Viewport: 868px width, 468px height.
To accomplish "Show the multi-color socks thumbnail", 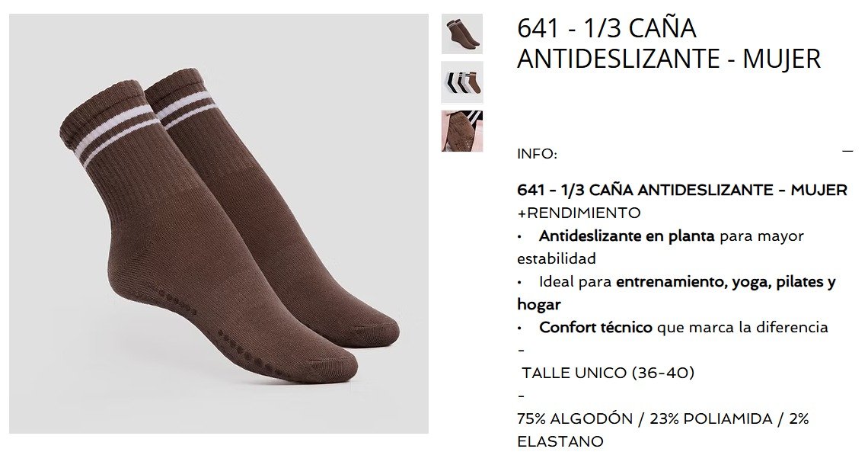I will pos(461,82).
